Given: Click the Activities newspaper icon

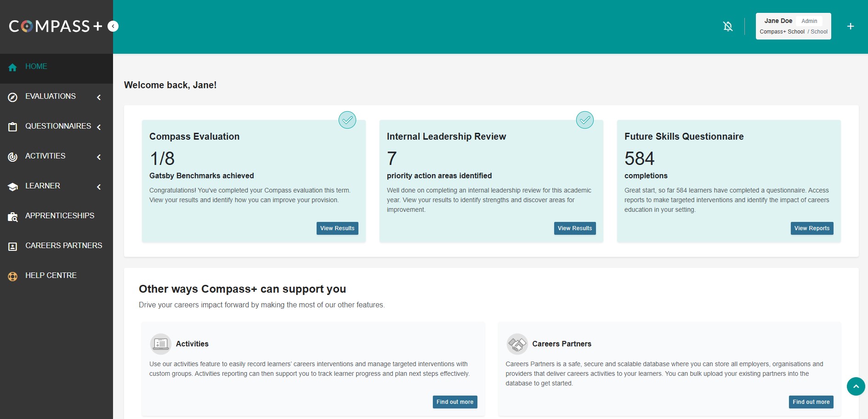Looking at the screenshot, I should pyautogui.click(x=160, y=344).
